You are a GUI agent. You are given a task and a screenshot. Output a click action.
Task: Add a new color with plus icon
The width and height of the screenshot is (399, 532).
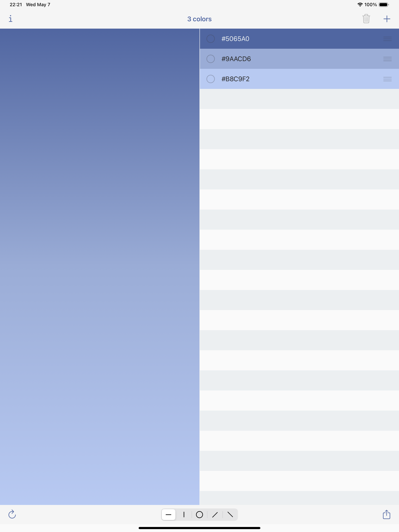click(387, 19)
